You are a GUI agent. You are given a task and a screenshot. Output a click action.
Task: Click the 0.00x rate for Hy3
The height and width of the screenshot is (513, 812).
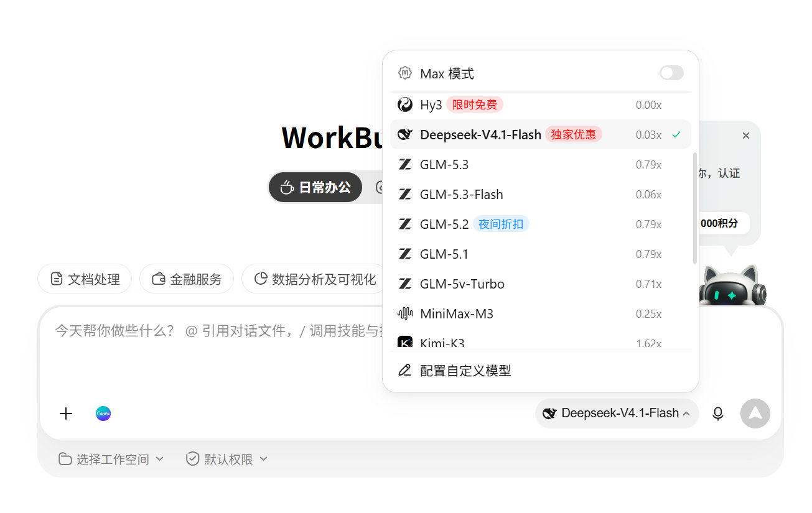click(x=648, y=105)
